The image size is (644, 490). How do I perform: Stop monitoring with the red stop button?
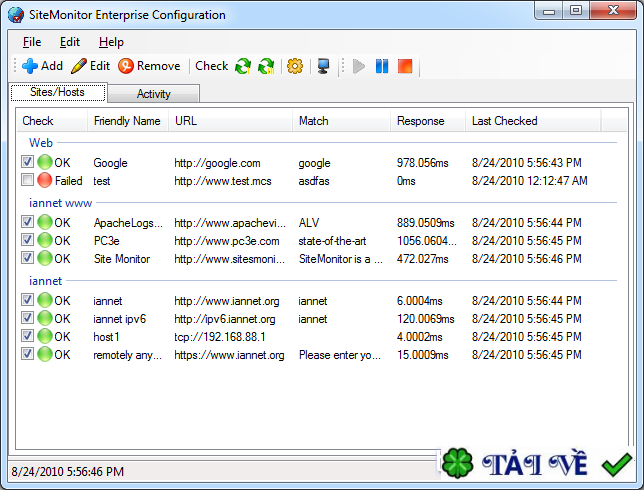click(x=405, y=66)
